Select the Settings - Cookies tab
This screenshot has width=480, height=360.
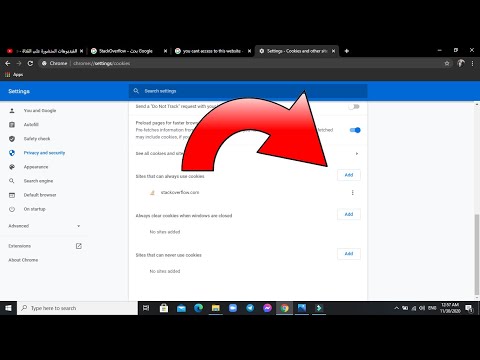coord(297,51)
